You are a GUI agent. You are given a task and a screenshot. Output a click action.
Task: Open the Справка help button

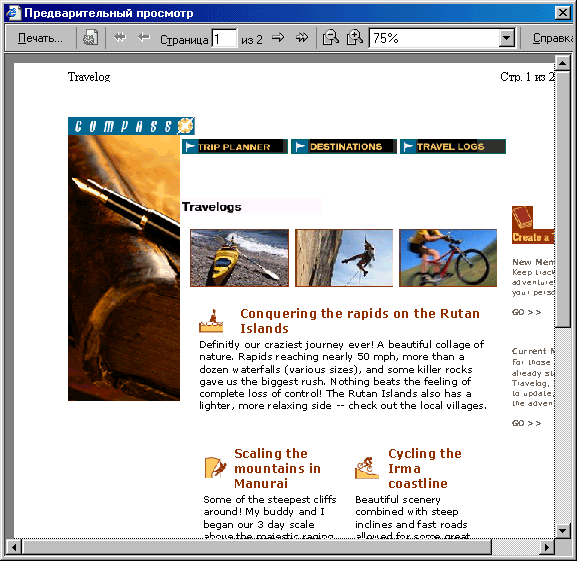point(552,38)
